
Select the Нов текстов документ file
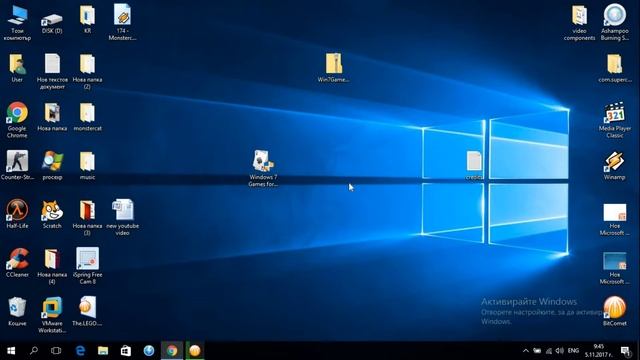coord(52,71)
